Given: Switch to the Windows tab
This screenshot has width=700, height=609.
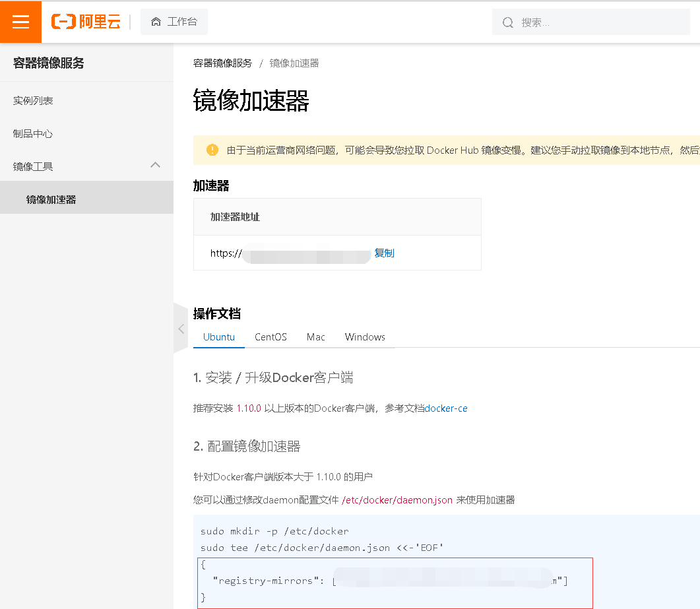Looking at the screenshot, I should pyautogui.click(x=365, y=337).
